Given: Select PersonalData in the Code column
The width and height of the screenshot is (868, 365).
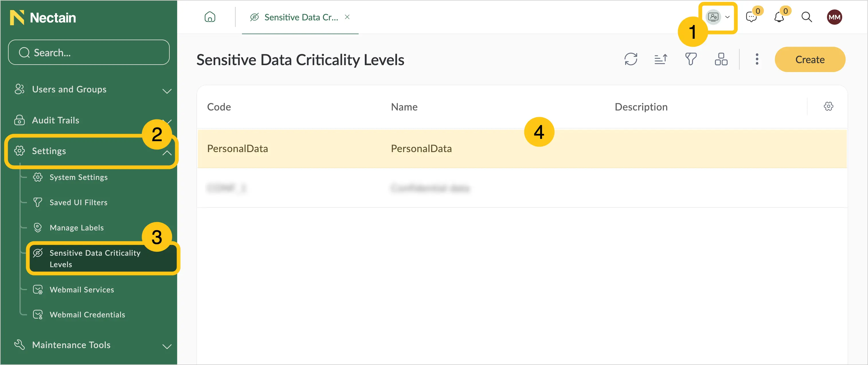Looking at the screenshot, I should (238, 149).
